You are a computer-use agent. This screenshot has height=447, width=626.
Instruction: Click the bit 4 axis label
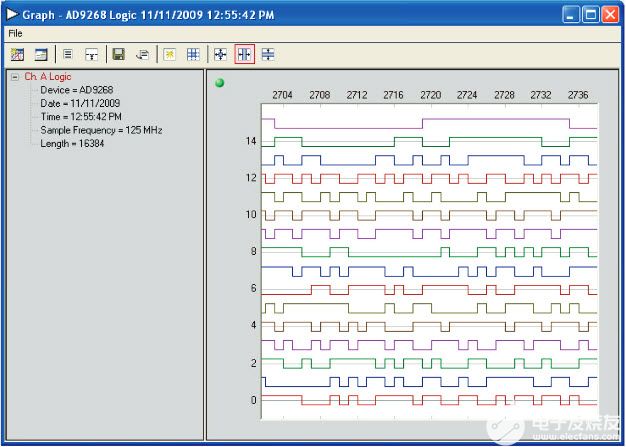pyautogui.click(x=254, y=325)
